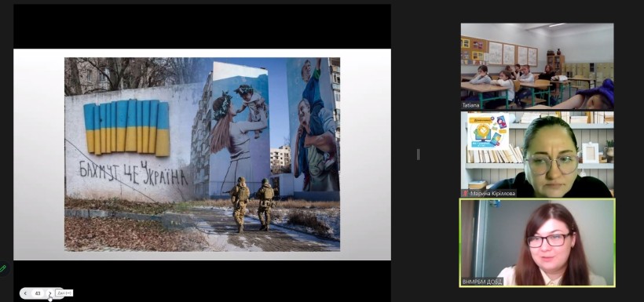The height and width of the screenshot is (302, 644).
Task: Click the two soldiers walking in photo
Action: (252, 204)
